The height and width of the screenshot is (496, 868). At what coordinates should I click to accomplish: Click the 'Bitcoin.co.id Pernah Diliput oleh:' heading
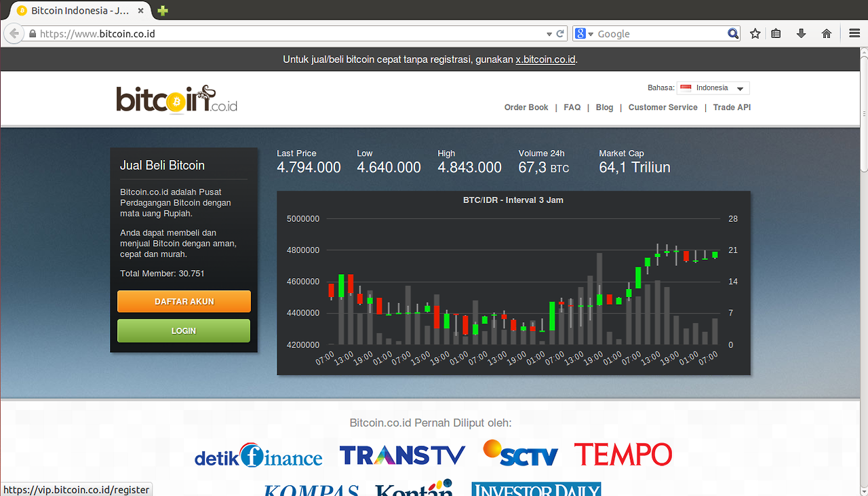[431, 423]
